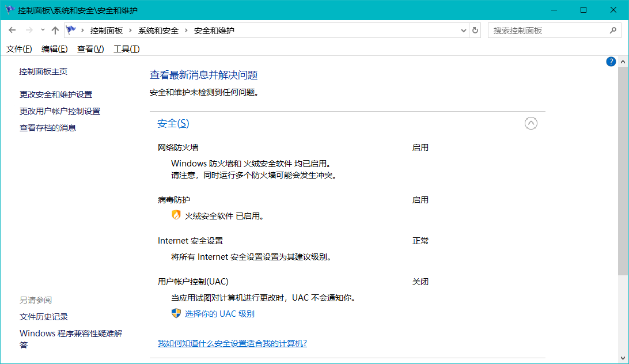629x364 pixels.
Task: Click the search magnifier icon
Action: coord(614,30)
